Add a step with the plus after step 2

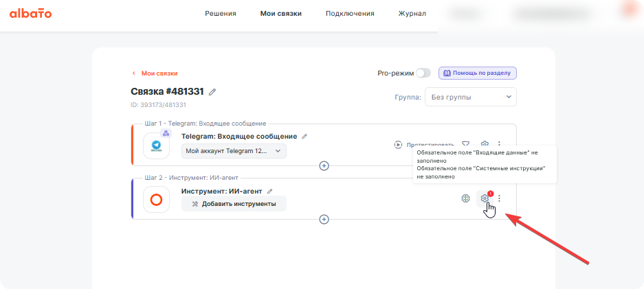324,219
